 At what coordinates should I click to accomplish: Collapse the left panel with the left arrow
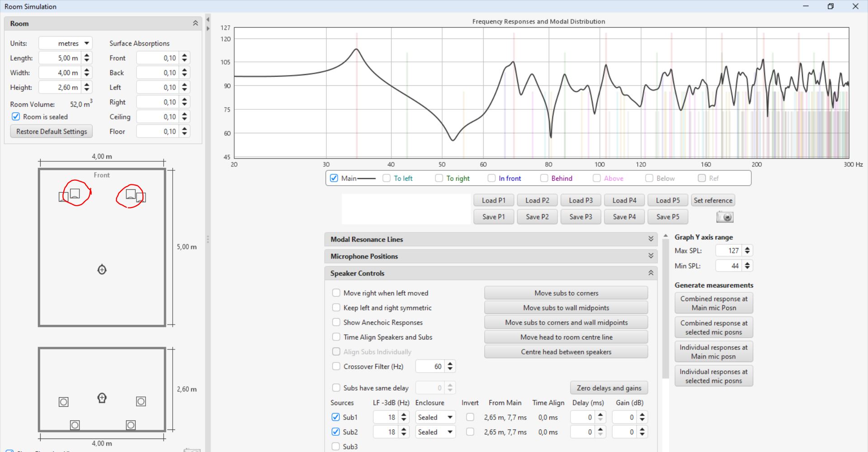pos(208,19)
